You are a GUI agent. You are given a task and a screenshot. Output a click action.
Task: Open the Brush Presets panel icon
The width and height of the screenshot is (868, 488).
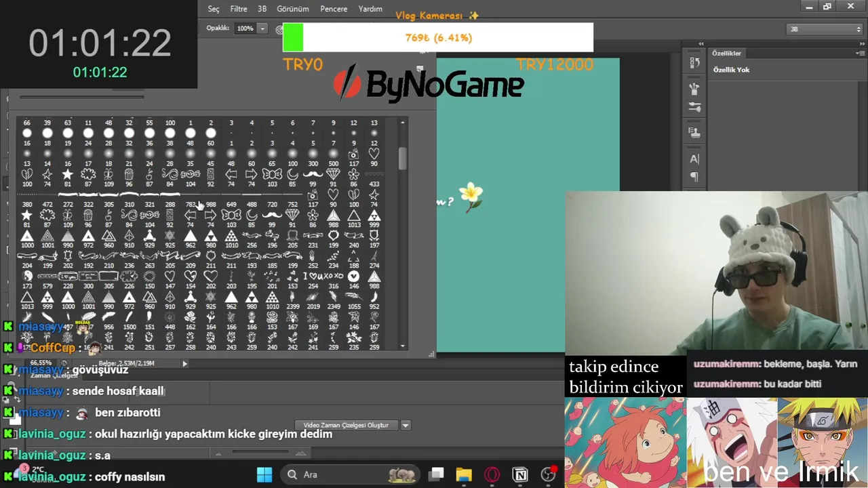pos(694,89)
